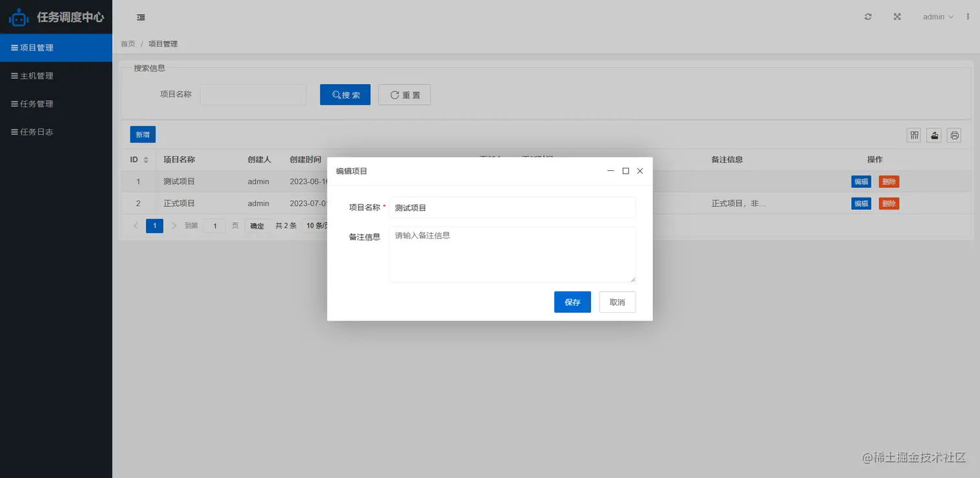Save changes with the 保存 button
Viewport: 980px width, 478px height.
pyautogui.click(x=572, y=302)
